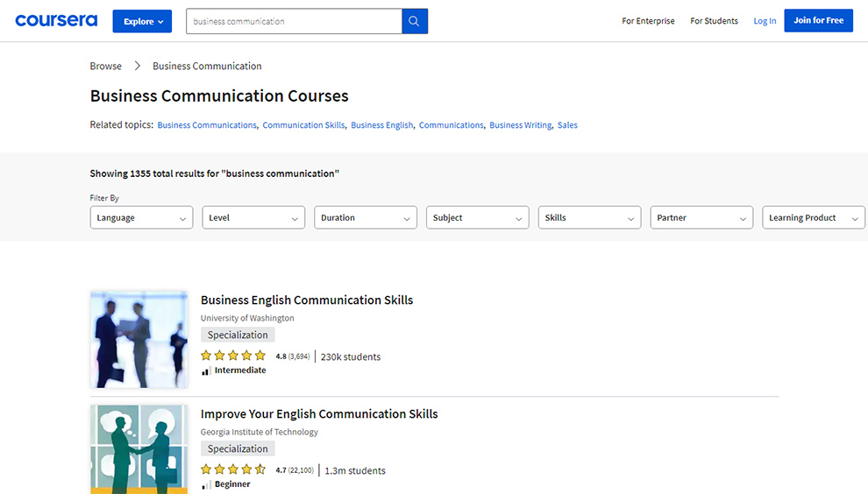Viewport: 868px width, 494px height.
Task: Click the star rating for Business English Communication Skills
Action: 233,356
